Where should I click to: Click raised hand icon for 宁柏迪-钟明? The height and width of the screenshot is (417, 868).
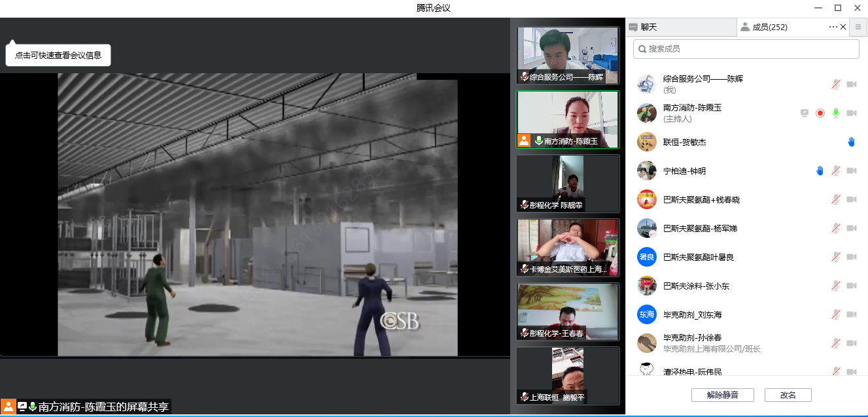[x=820, y=171]
